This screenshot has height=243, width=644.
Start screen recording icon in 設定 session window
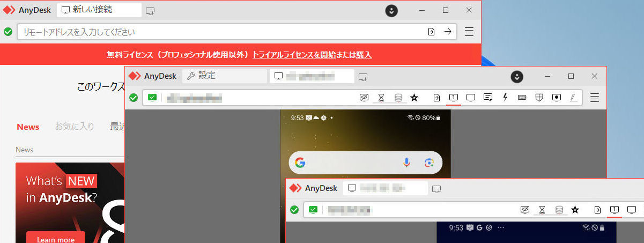coord(557,98)
